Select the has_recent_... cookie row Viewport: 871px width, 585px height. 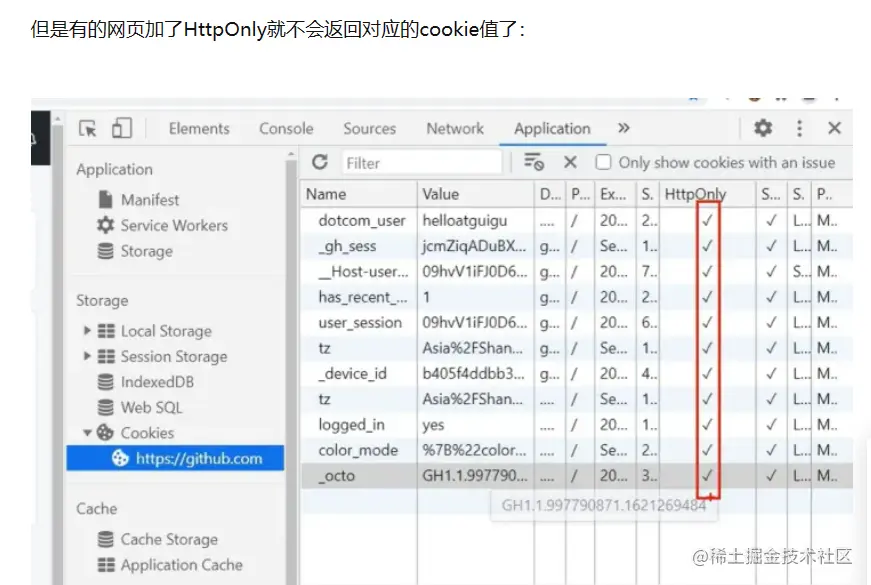tap(577, 297)
